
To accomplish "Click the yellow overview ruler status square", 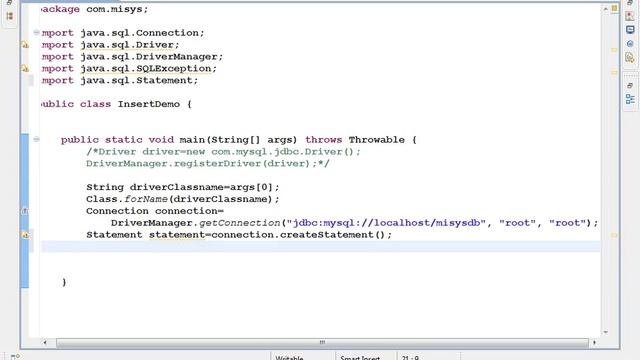I will click(614, 9).
